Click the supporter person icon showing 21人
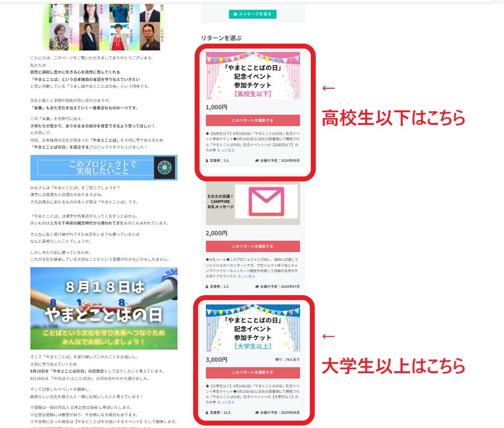504x428 pixels. coord(207,413)
